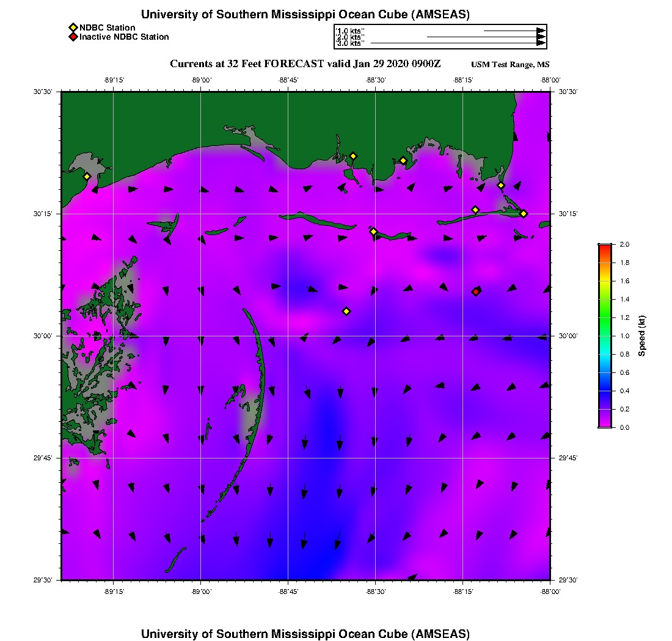The width and height of the screenshot is (672, 641).
Task: Select the westernmost yellow station marker on the map
Action: pos(87,176)
